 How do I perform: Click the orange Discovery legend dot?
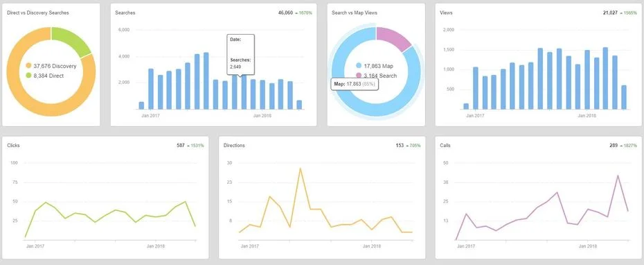(28, 66)
